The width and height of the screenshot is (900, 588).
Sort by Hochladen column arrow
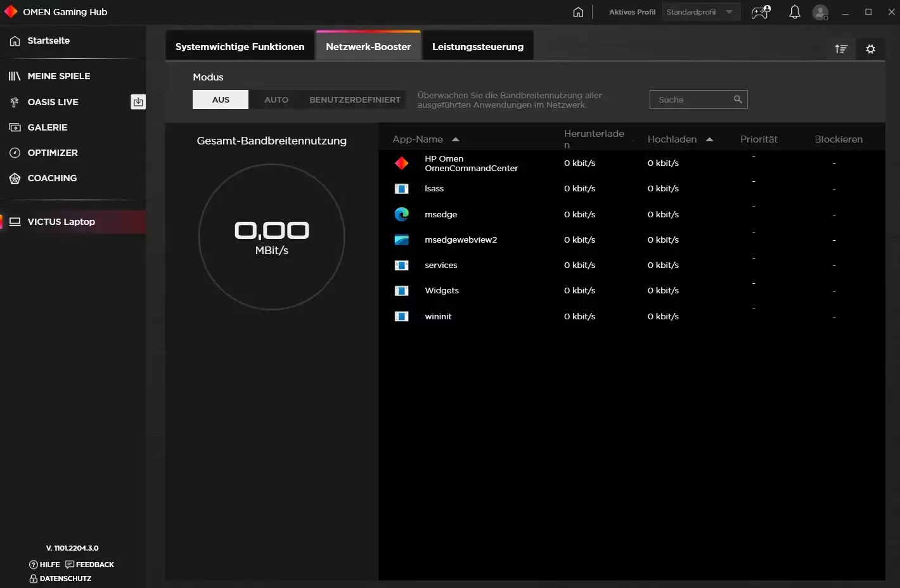pos(709,139)
